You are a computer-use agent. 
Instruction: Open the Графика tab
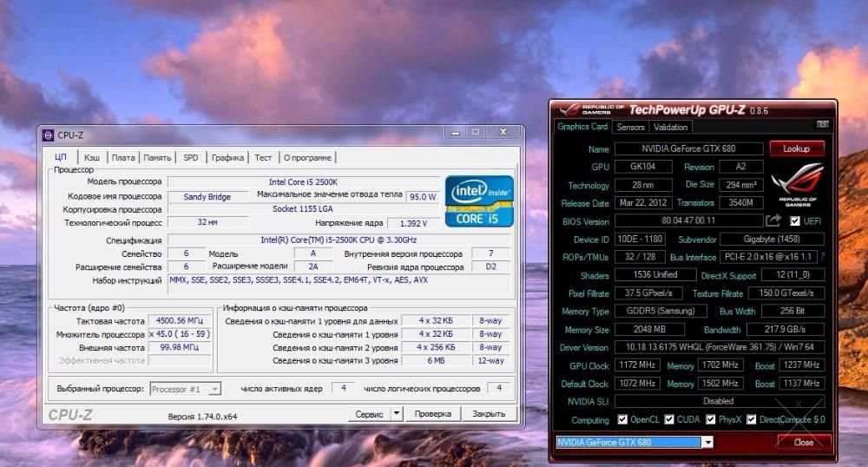[x=227, y=158]
